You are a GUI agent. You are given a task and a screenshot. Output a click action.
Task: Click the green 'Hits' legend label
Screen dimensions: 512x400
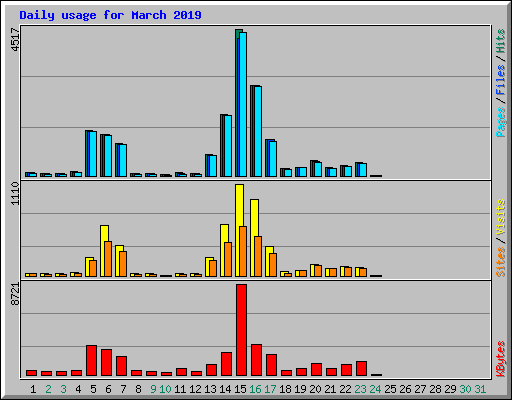pos(500,41)
